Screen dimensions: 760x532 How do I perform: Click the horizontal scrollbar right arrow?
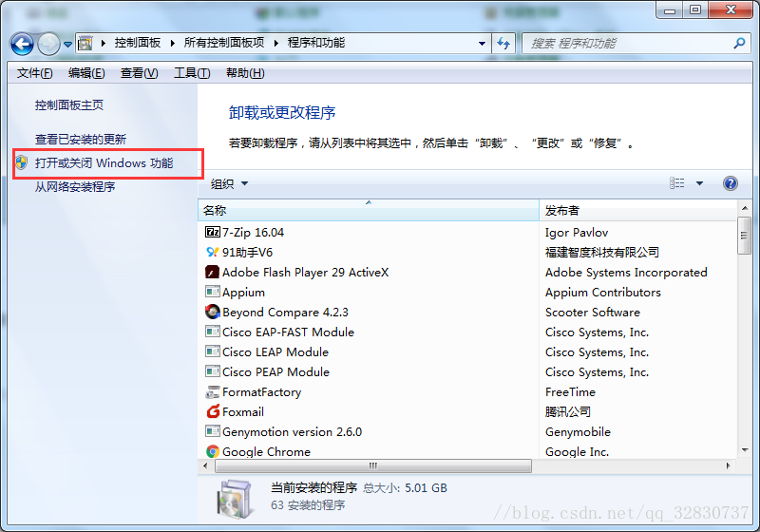tap(728, 465)
